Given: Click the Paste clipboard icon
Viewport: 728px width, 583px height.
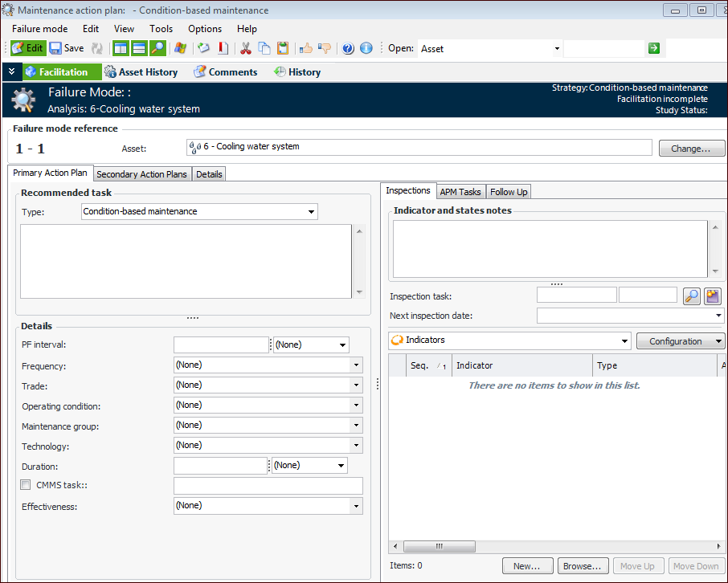Looking at the screenshot, I should pyautogui.click(x=283, y=48).
